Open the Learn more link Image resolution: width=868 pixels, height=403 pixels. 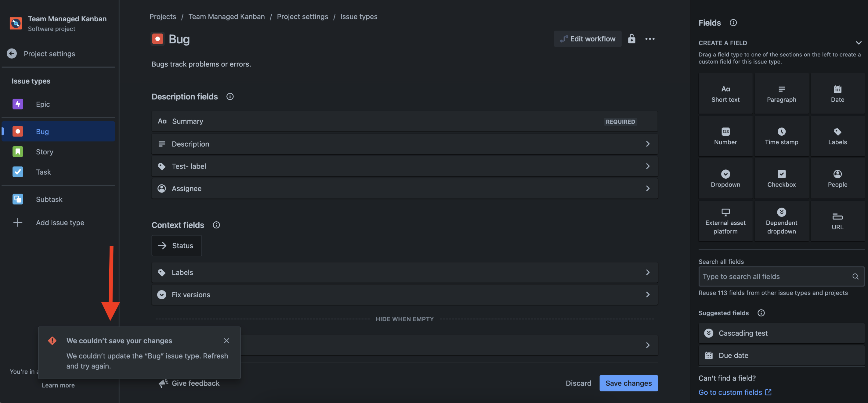pyautogui.click(x=58, y=385)
